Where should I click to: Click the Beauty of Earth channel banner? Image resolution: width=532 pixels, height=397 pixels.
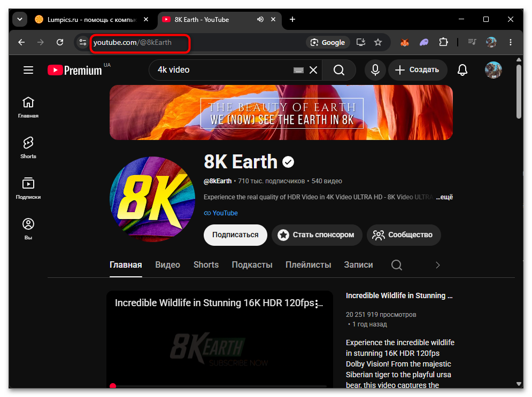pos(281,113)
